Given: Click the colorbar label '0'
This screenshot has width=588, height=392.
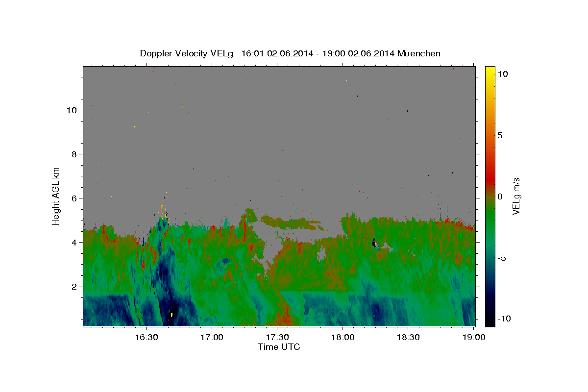Looking at the screenshot, I should pos(500,196).
